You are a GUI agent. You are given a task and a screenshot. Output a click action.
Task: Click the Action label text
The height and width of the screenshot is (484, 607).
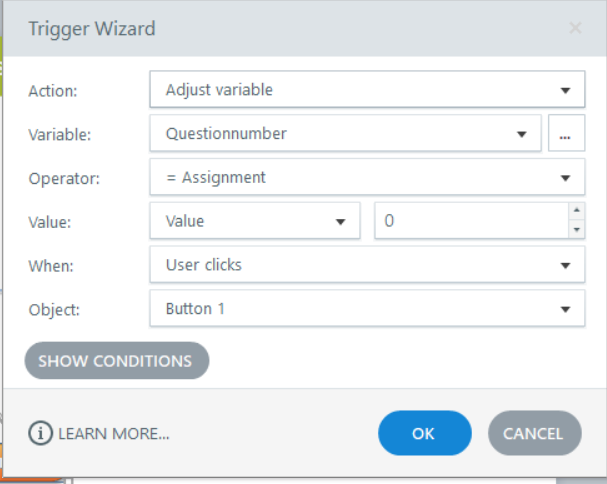pos(54,91)
